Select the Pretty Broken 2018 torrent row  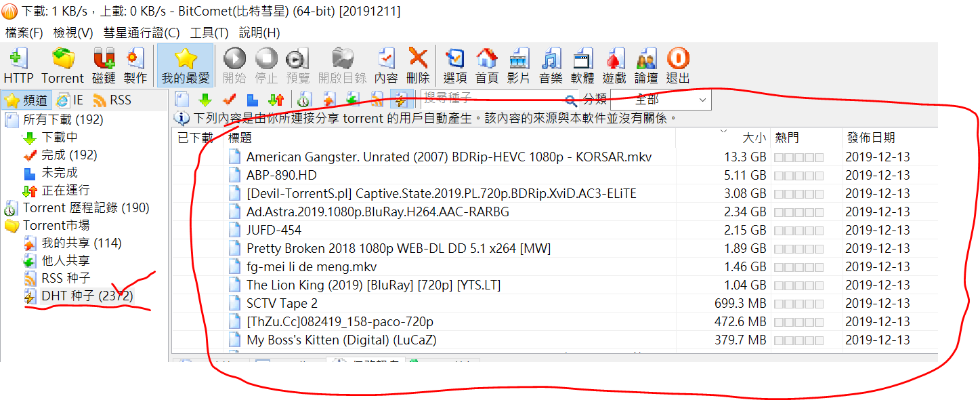click(x=555, y=248)
